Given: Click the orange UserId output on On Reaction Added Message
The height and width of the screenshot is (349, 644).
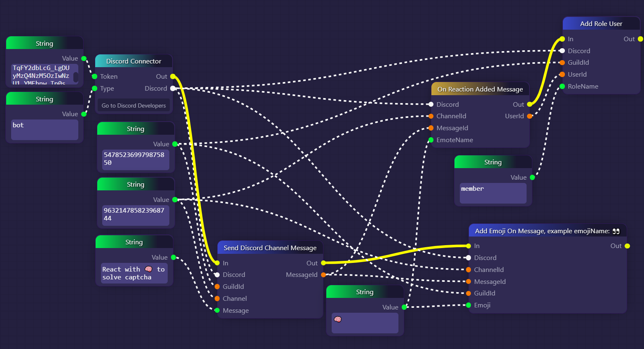Looking at the screenshot, I should point(529,116).
